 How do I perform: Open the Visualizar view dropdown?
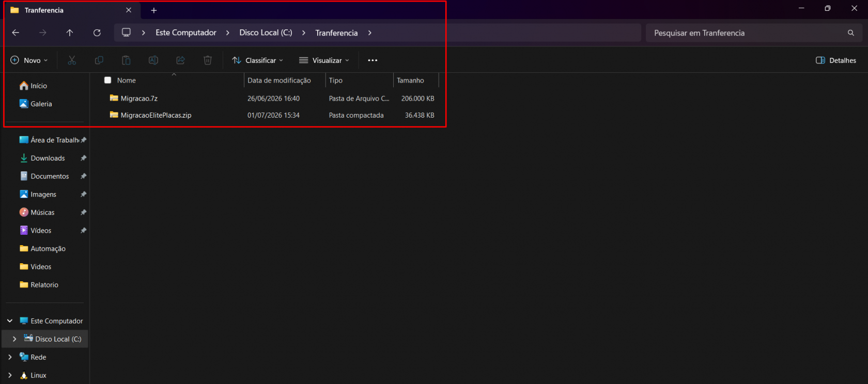tap(324, 60)
